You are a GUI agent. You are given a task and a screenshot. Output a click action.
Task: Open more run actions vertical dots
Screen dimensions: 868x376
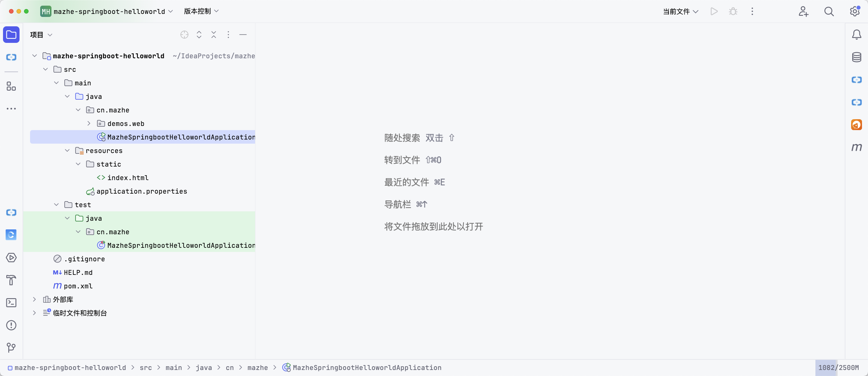pos(752,11)
